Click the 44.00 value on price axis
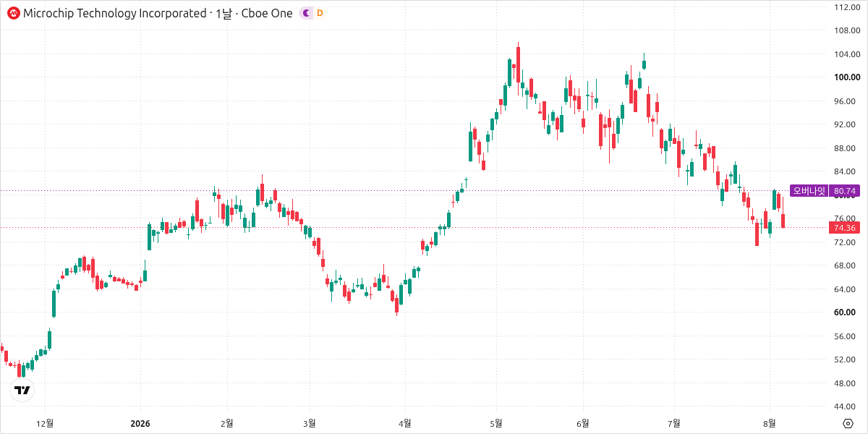Image resolution: width=868 pixels, height=434 pixels. coord(846,407)
